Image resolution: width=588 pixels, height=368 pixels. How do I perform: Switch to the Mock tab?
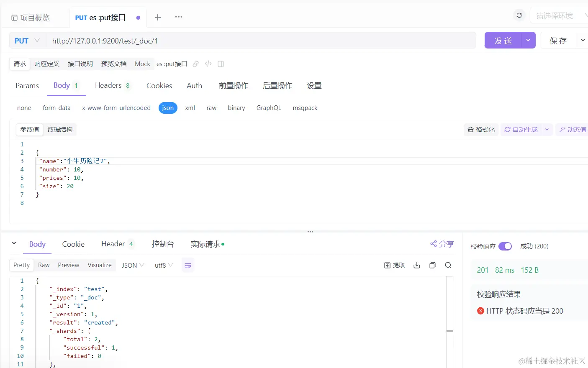[142, 64]
